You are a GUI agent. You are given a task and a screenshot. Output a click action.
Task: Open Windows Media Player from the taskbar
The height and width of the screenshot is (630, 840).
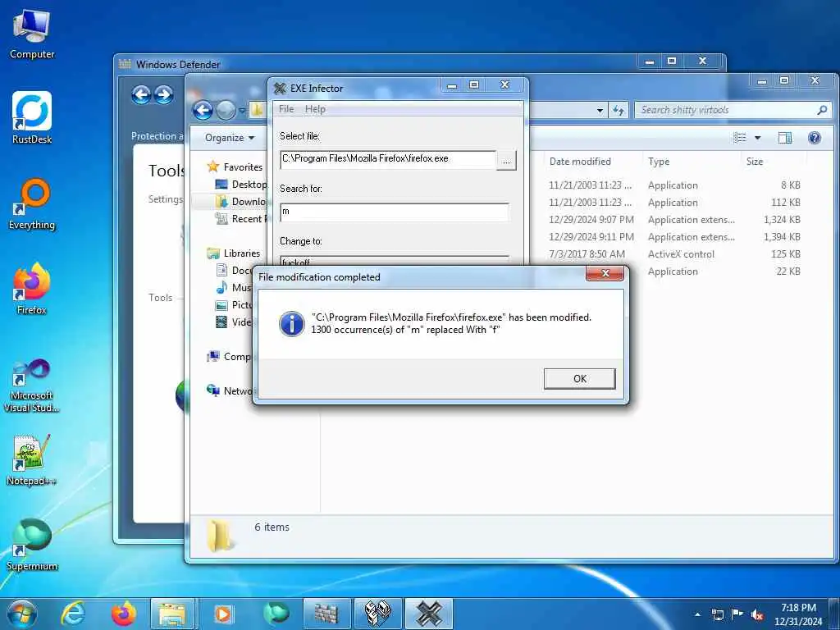pos(223,614)
